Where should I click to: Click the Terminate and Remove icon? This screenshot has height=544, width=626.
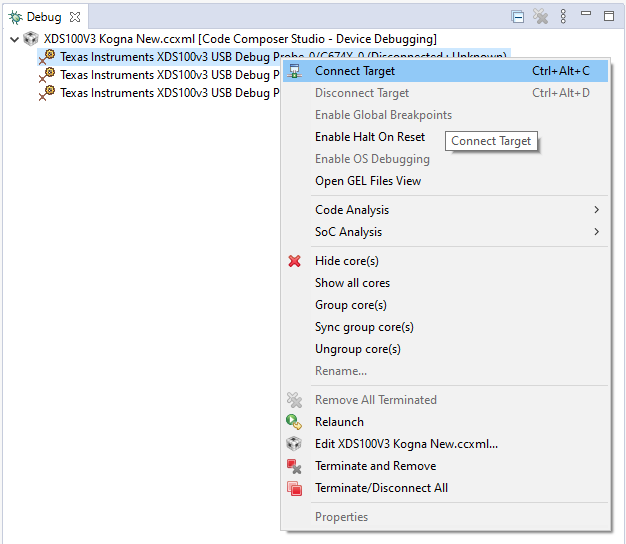point(295,466)
